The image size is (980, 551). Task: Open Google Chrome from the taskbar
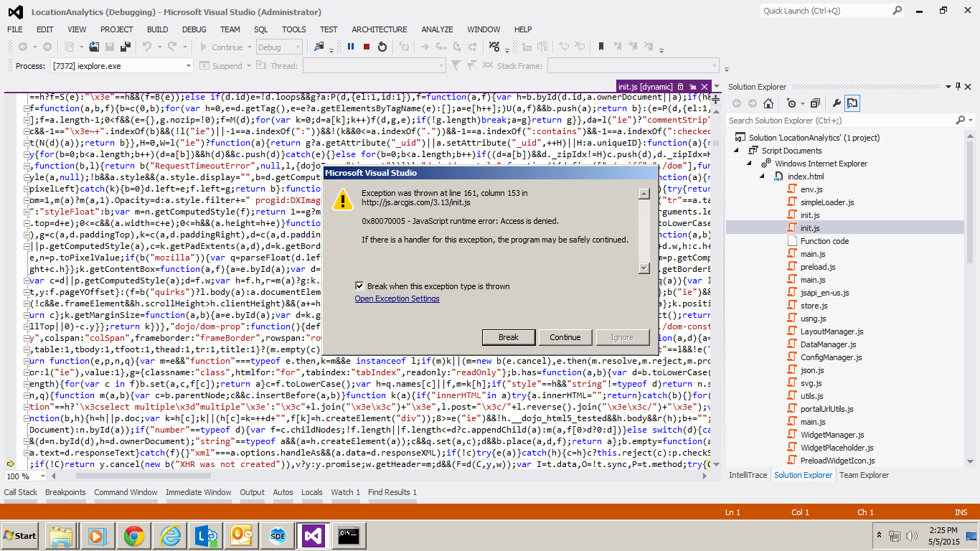(x=133, y=535)
